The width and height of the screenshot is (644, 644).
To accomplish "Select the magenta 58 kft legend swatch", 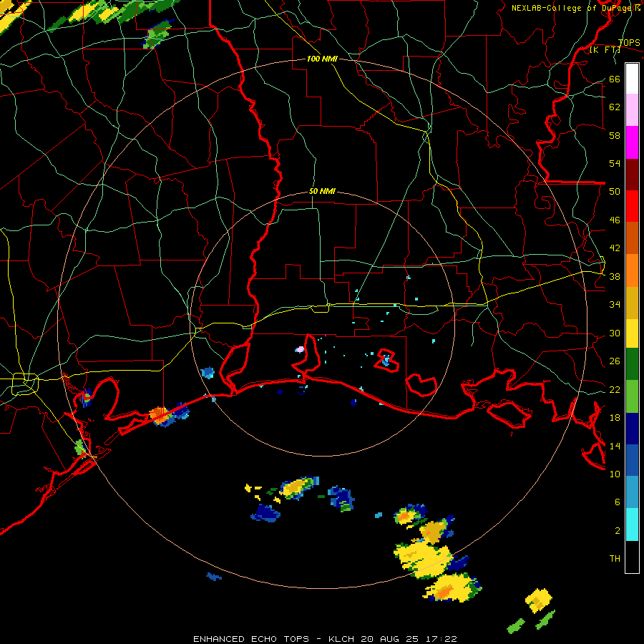I will (632, 142).
